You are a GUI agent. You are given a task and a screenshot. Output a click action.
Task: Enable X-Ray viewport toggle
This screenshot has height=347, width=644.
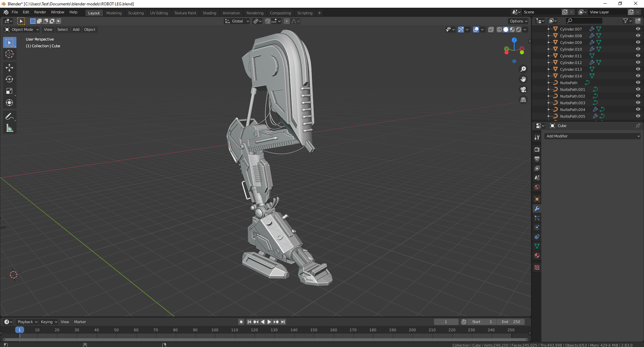coord(491,30)
